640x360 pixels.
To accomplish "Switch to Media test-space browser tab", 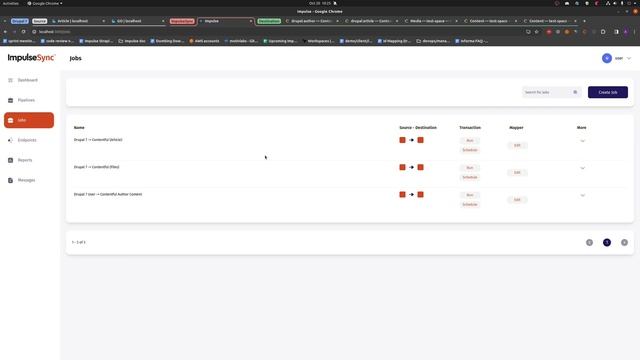I will (431, 21).
